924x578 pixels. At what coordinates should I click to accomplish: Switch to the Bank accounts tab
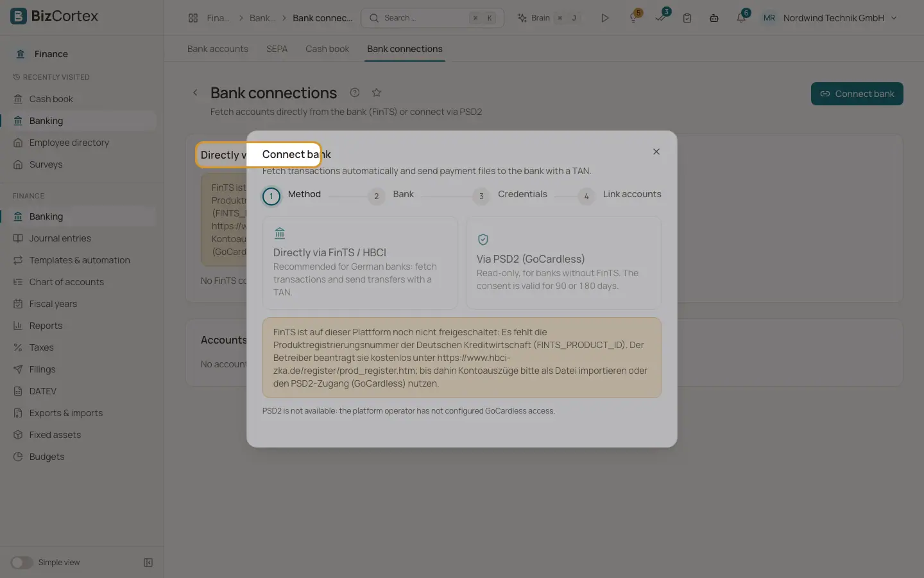click(x=218, y=49)
